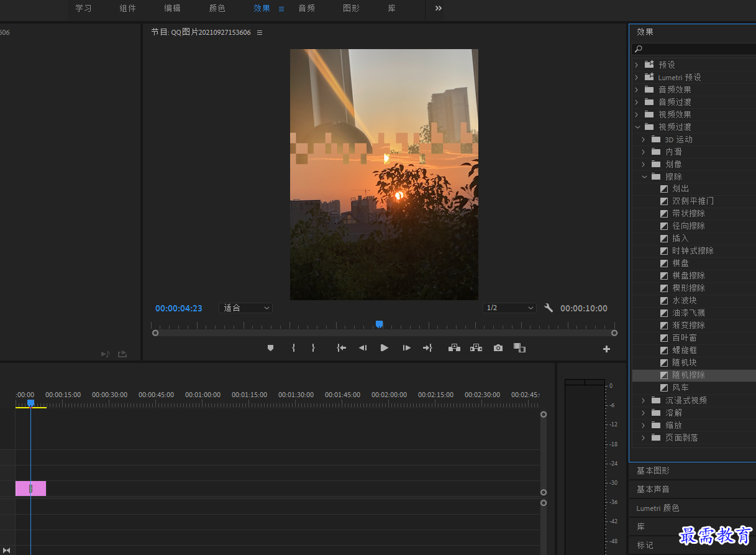The height and width of the screenshot is (555, 756).
Task: Switch to the 音频 workspace
Action: 306,9
